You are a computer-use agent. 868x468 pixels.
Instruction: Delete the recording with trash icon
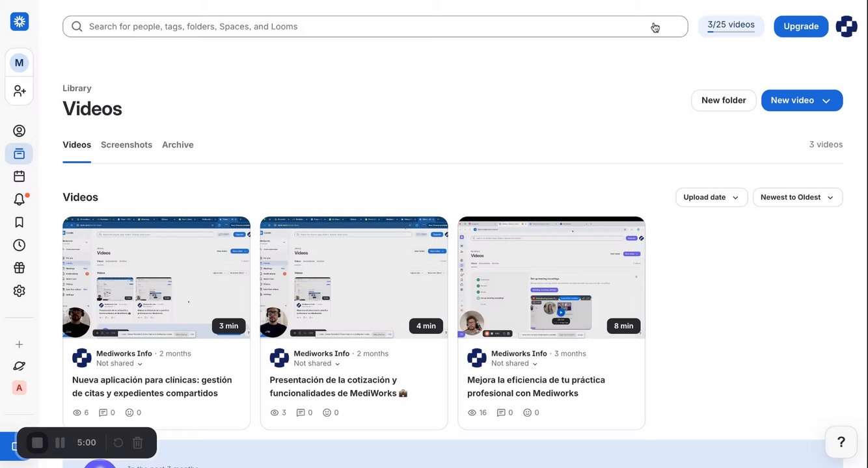pos(137,443)
